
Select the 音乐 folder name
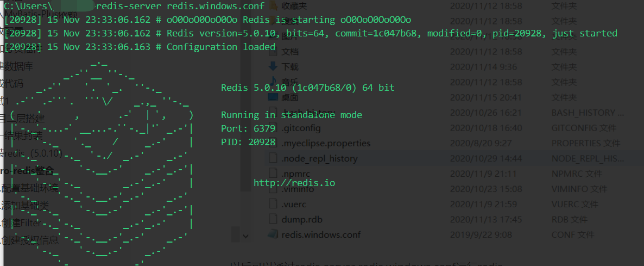290,82
